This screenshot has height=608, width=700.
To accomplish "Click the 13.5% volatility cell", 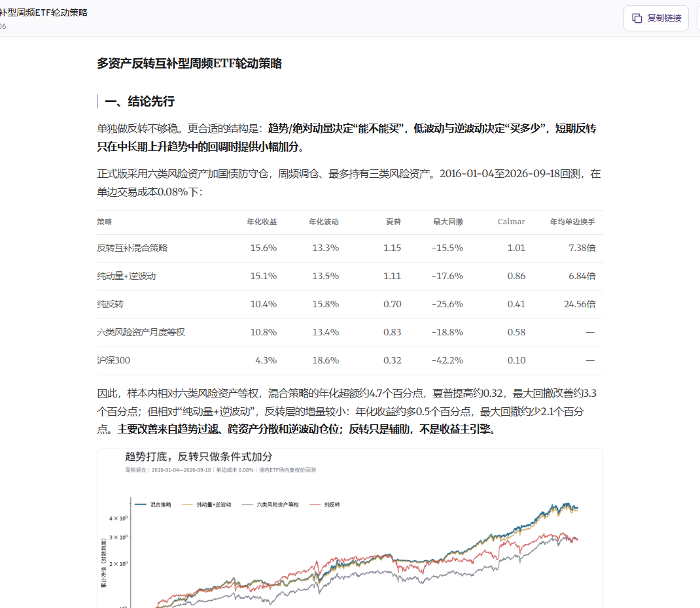I will point(325,276).
